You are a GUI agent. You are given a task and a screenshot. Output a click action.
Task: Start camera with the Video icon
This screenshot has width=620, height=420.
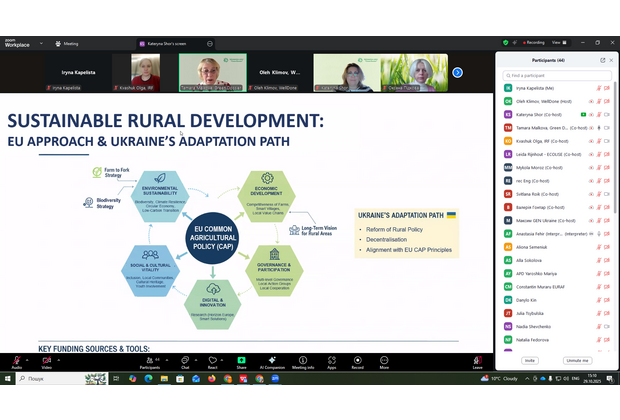46,361
